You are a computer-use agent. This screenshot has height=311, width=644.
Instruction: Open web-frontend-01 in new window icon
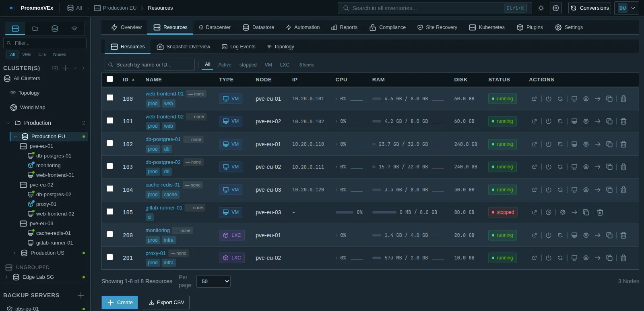(x=535, y=99)
